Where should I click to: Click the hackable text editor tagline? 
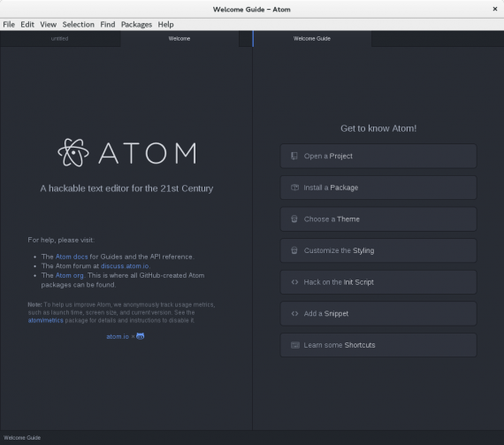click(x=126, y=188)
